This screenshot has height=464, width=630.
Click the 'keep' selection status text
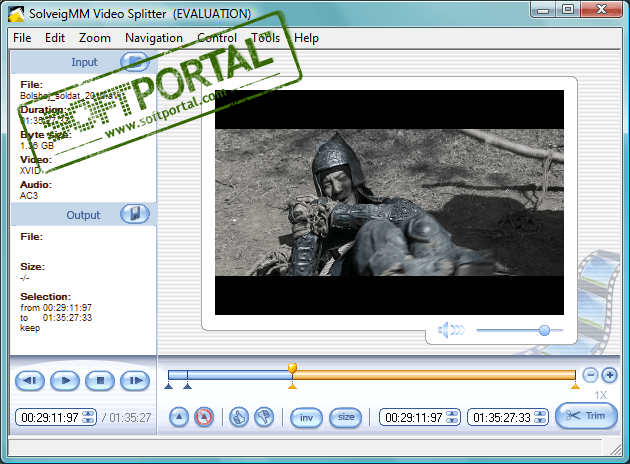[x=30, y=328]
